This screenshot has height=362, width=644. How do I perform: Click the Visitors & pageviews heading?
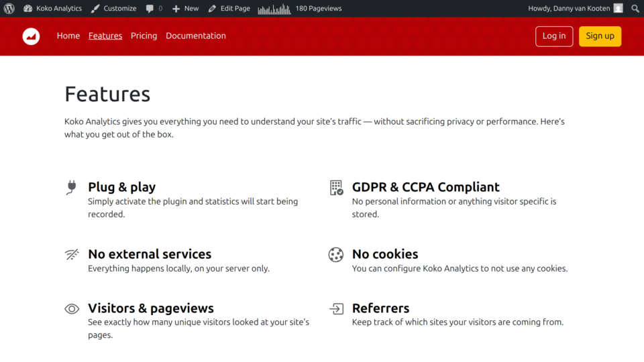click(151, 308)
